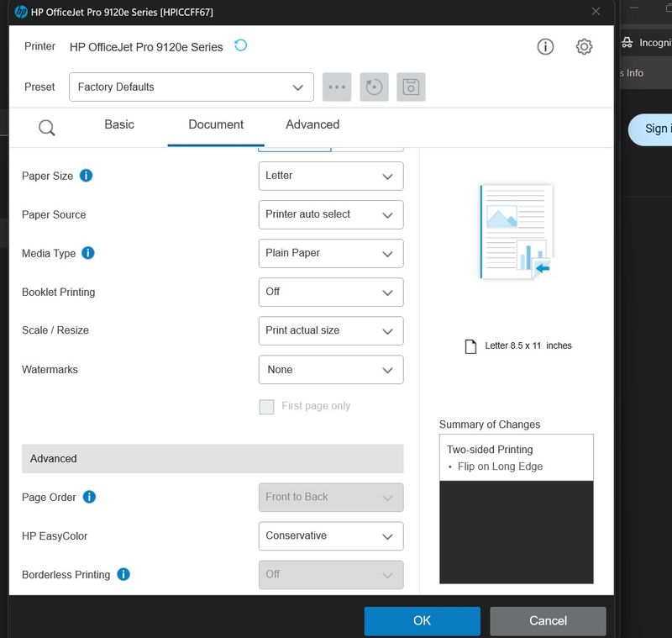
Task: Click the Incognito icon in browser window
Action: click(x=627, y=42)
